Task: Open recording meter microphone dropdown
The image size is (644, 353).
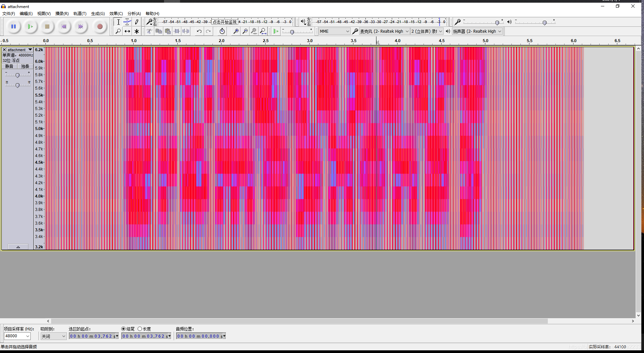Action: 149,22
